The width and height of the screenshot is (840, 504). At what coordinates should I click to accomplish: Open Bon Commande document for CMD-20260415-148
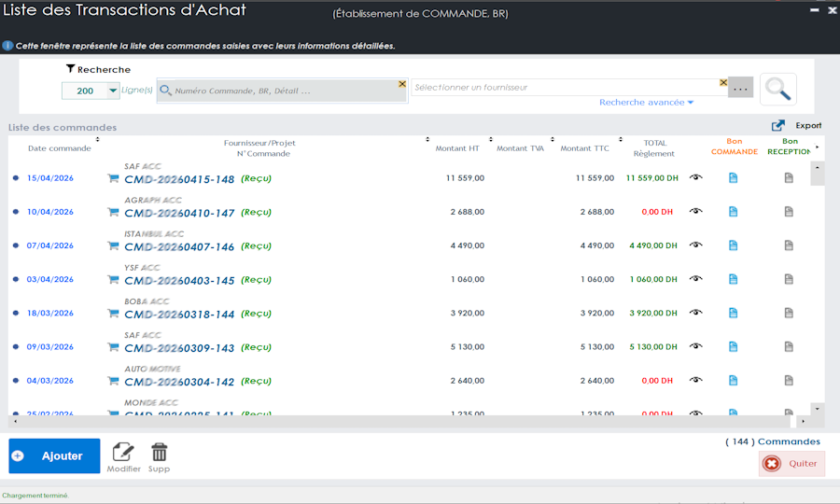click(734, 178)
